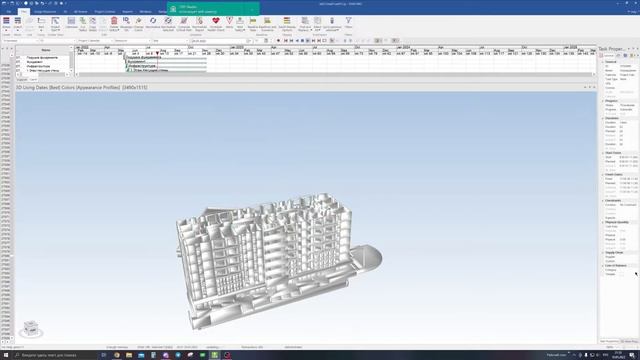640x360 pixels.
Task: Open the Calendars ribbon icon
Action: click(x=71, y=24)
